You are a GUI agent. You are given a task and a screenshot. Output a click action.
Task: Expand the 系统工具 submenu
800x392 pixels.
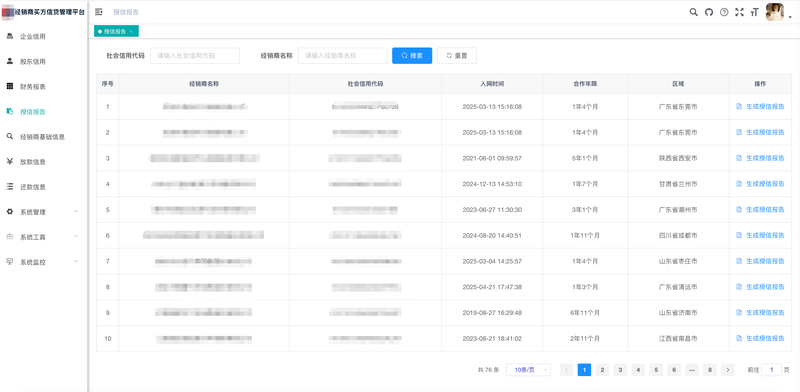pyautogui.click(x=44, y=237)
